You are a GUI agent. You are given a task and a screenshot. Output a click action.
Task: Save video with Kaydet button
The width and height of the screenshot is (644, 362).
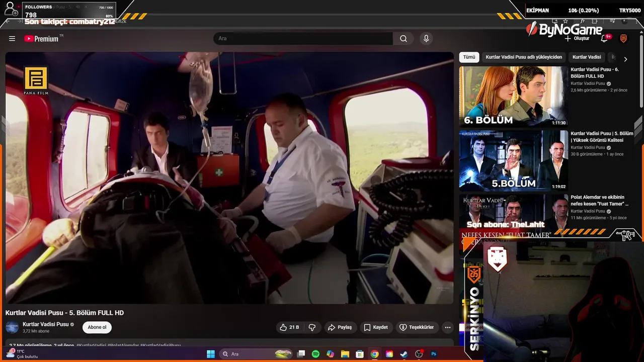tap(376, 327)
